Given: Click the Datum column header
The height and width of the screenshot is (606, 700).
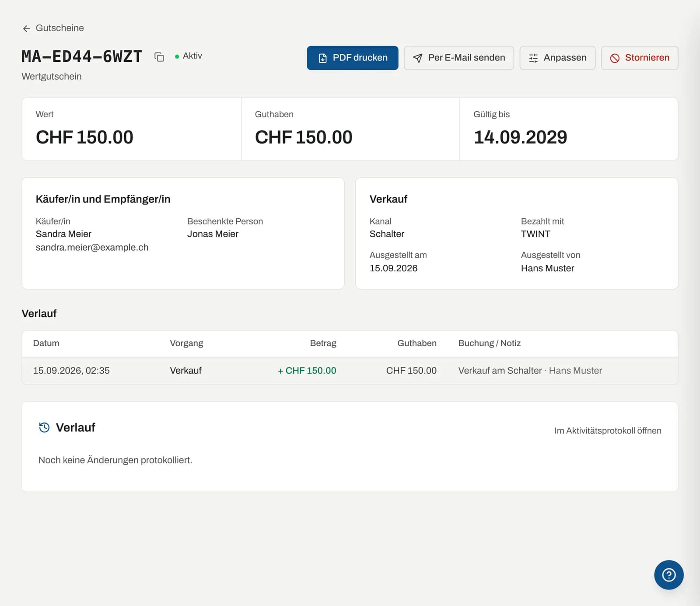Looking at the screenshot, I should tap(46, 343).
